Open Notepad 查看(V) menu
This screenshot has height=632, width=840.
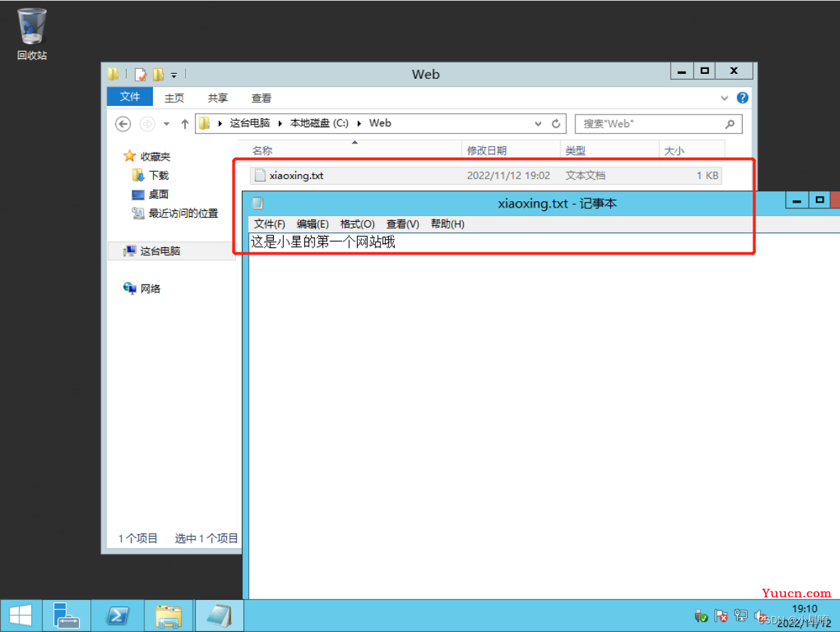(x=403, y=224)
